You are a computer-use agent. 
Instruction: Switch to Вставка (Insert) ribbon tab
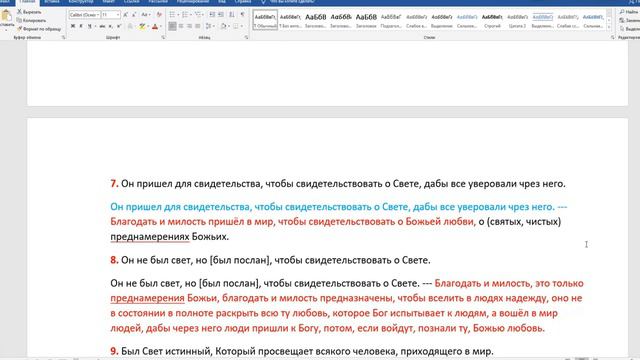[51, 2]
